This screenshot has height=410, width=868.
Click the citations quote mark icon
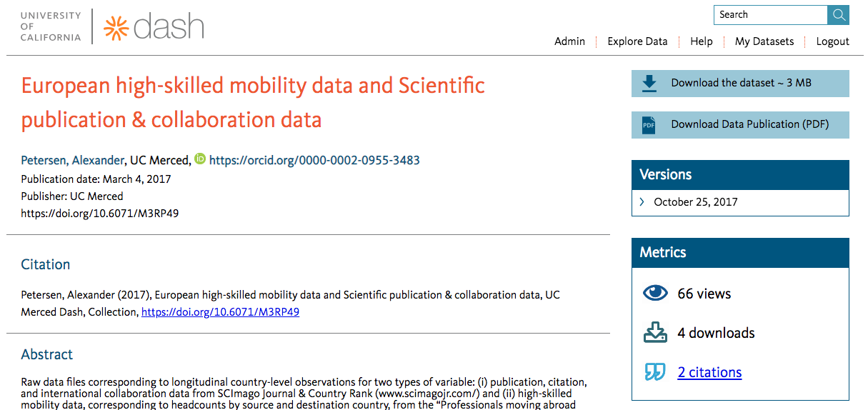pyautogui.click(x=655, y=372)
